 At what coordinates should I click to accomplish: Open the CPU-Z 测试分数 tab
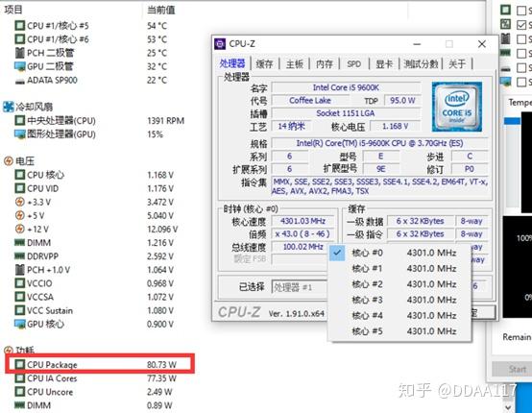pos(421,63)
